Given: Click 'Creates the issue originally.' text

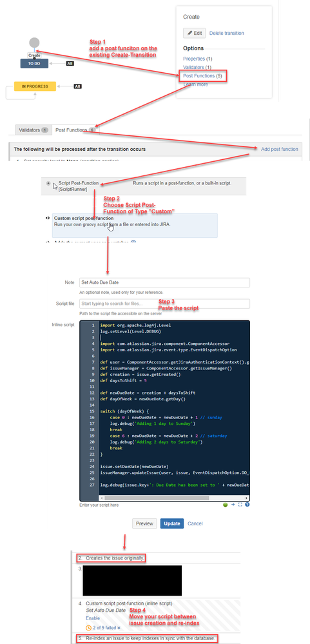Looking at the screenshot, I should coord(115,558).
